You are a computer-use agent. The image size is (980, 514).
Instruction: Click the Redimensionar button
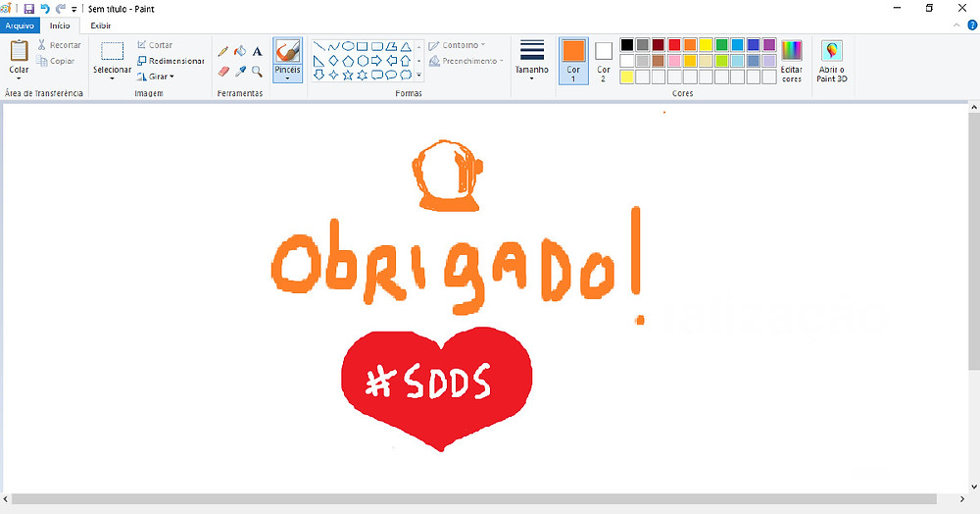(x=171, y=61)
